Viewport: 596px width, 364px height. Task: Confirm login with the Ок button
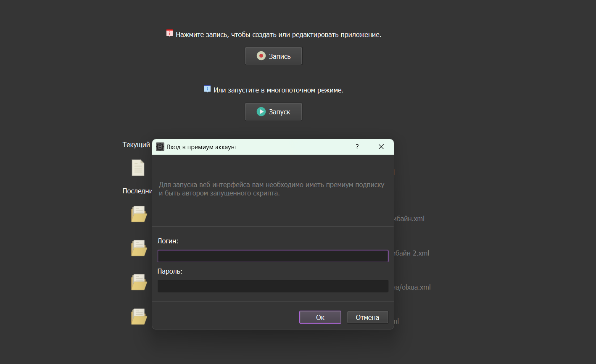(320, 317)
